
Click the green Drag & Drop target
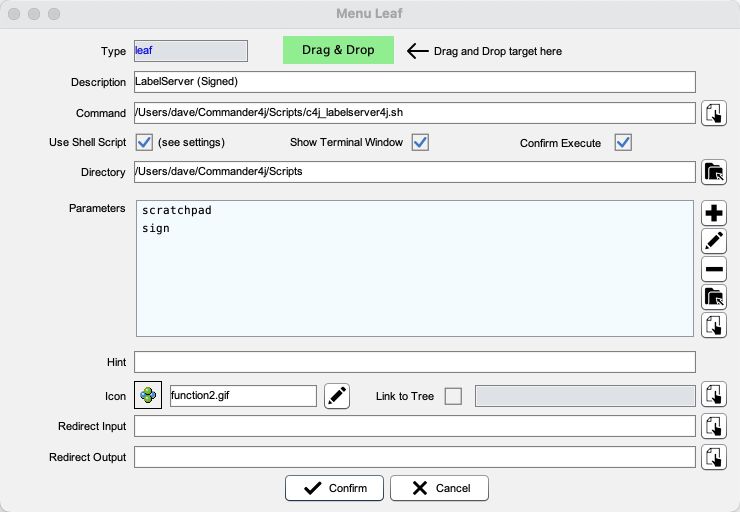click(x=338, y=50)
